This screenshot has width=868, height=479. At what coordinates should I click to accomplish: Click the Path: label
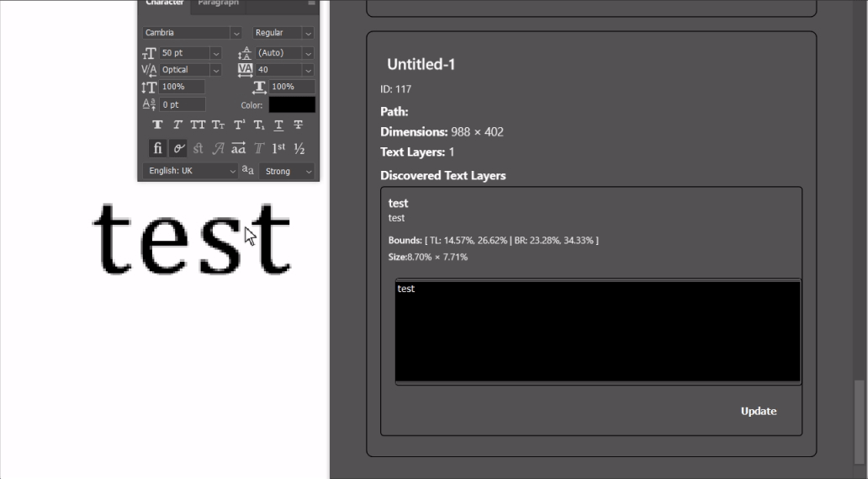394,111
